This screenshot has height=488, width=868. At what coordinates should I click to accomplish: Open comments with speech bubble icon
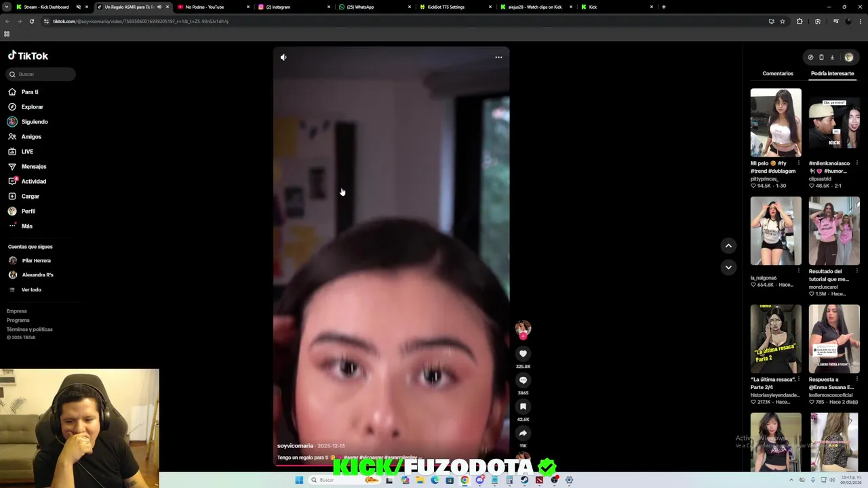click(523, 380)
